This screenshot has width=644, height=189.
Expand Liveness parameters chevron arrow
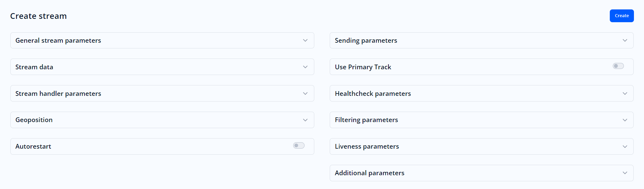point(625,147)
